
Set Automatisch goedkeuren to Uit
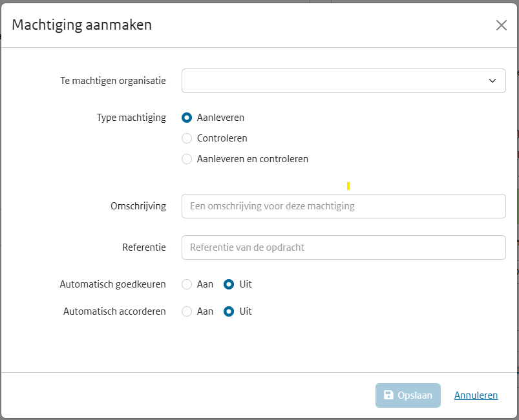[228, 284]
